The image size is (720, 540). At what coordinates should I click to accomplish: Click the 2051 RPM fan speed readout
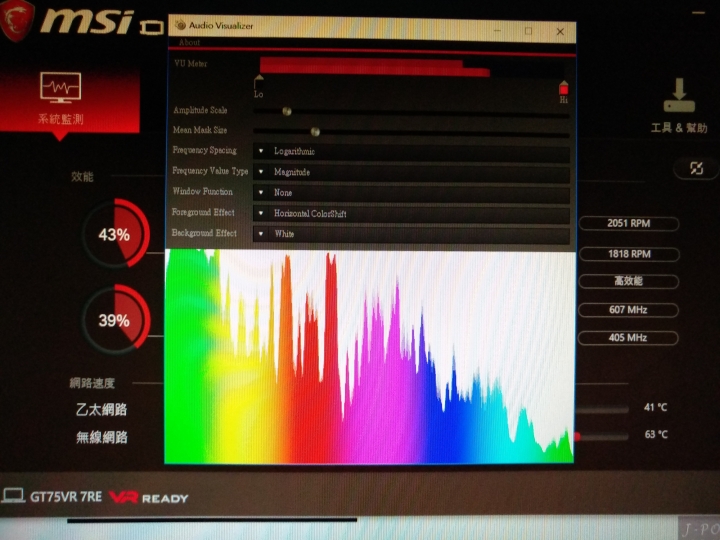point(629,224)
